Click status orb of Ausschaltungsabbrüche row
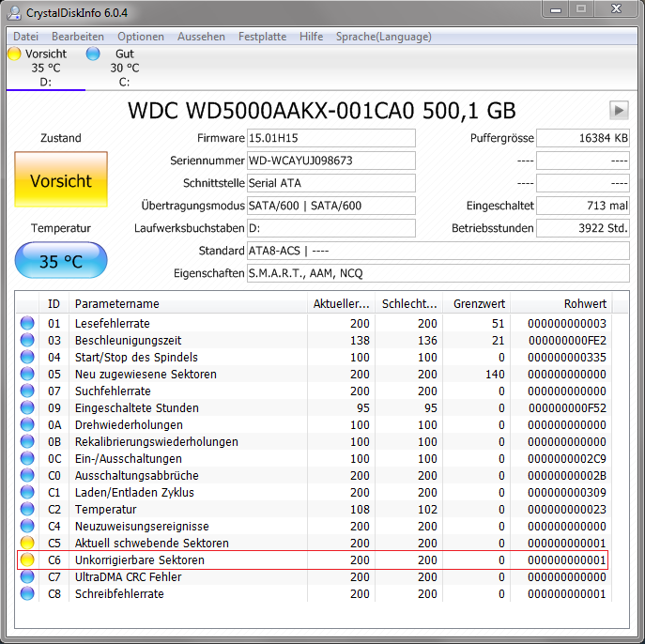 [27, 475]
